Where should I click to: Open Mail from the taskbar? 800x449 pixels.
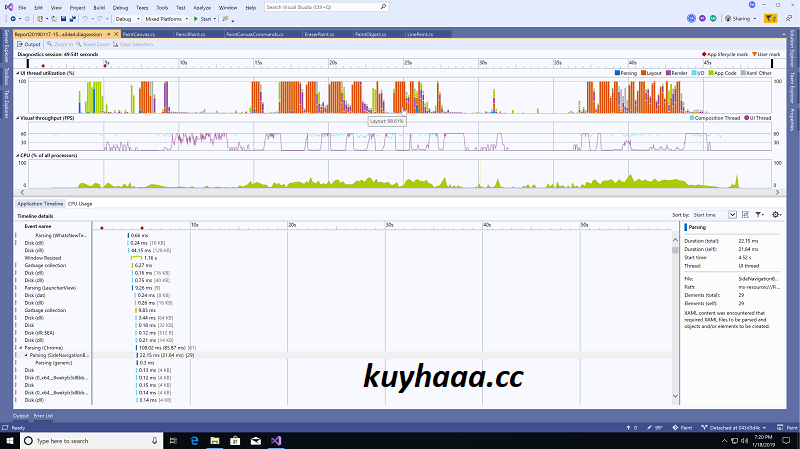(256, 441)
